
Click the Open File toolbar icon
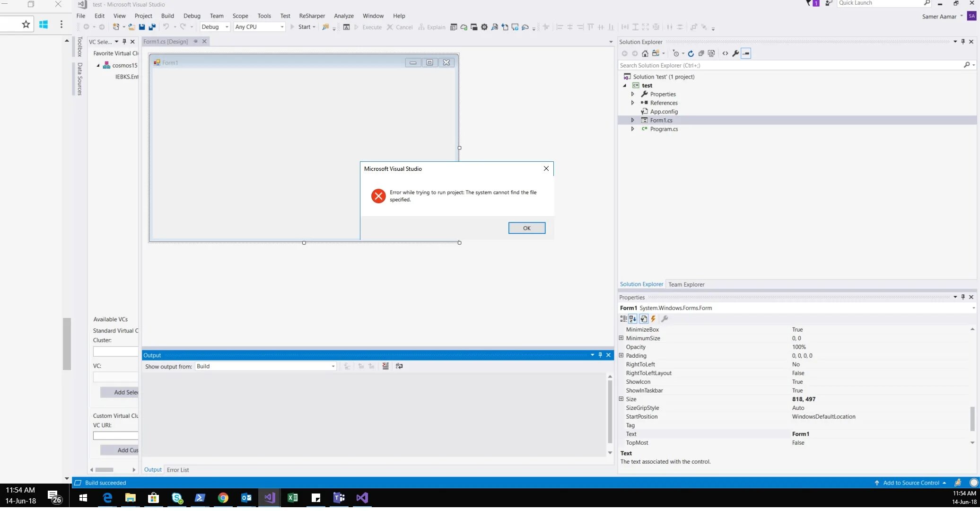tap(131, 27)
